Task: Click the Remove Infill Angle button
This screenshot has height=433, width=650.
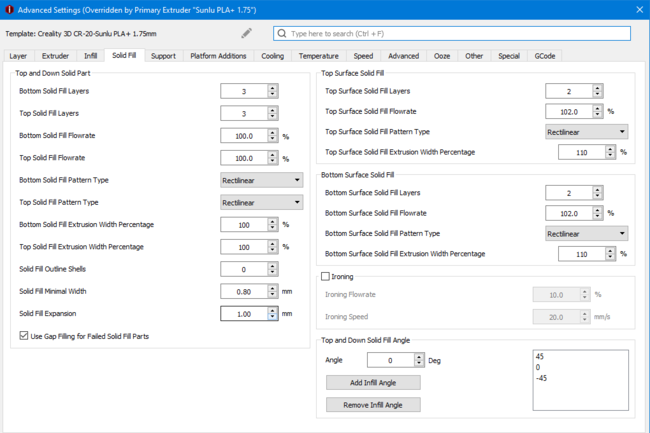Action: tap(373, 405)
